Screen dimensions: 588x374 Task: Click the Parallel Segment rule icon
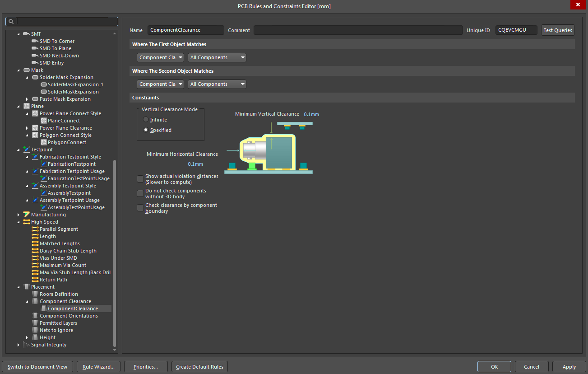click(35, 229)
